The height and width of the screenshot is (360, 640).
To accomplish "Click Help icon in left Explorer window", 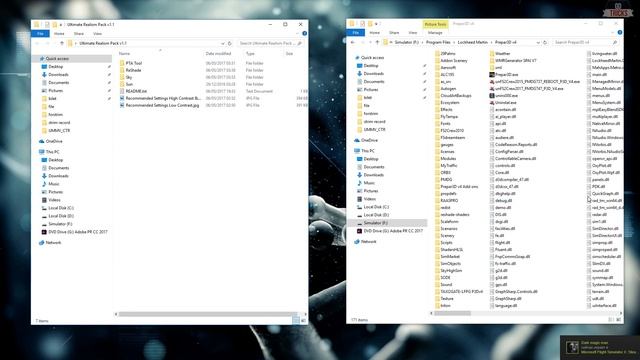I will pos(304,33).
